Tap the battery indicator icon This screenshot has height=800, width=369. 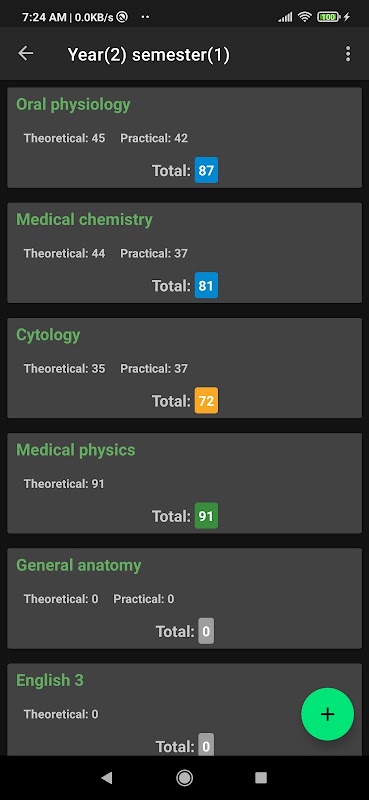329,17
